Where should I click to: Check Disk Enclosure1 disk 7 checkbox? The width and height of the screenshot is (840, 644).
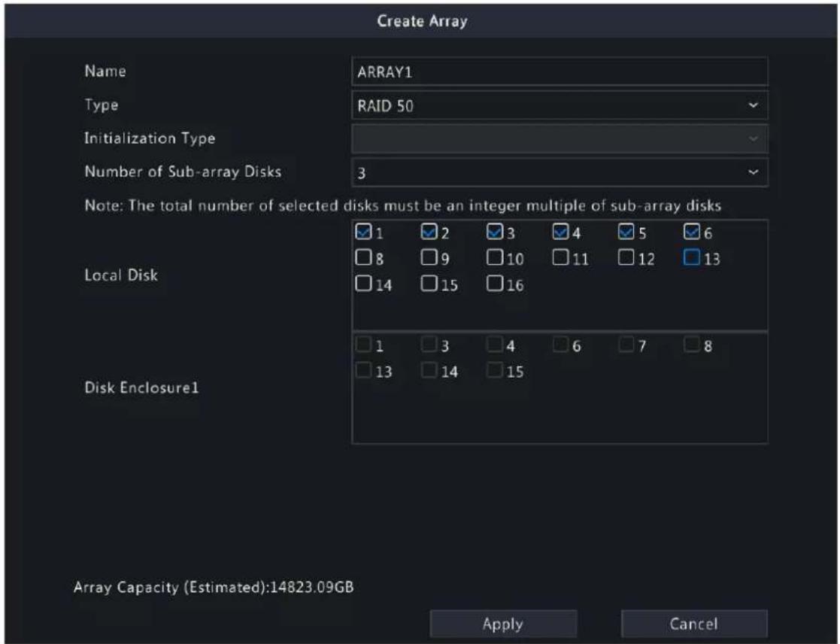click(x=626, y=344)
